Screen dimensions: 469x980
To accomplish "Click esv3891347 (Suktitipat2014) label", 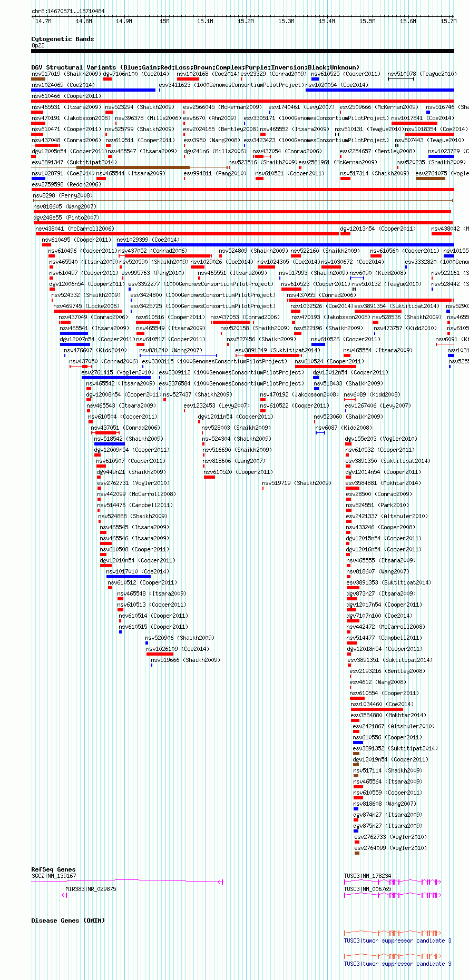I will 74,162.
